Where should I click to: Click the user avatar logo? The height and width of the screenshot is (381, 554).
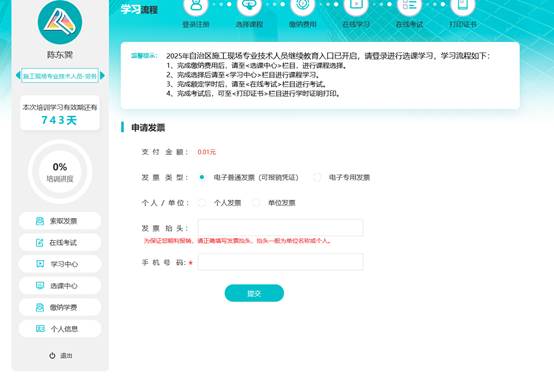pyautogui.click(x=60, y=22)
